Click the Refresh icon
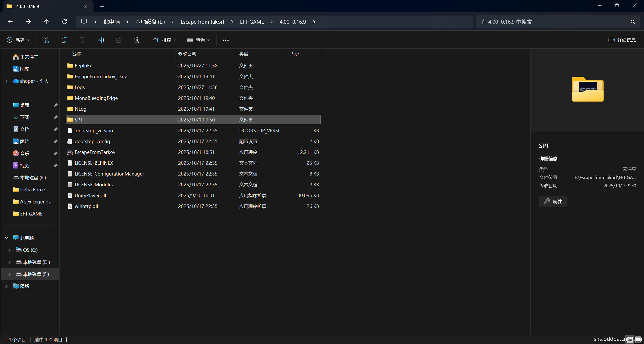Screen dimensions: 644x344 pyautogui.click(x=65, y=22)
